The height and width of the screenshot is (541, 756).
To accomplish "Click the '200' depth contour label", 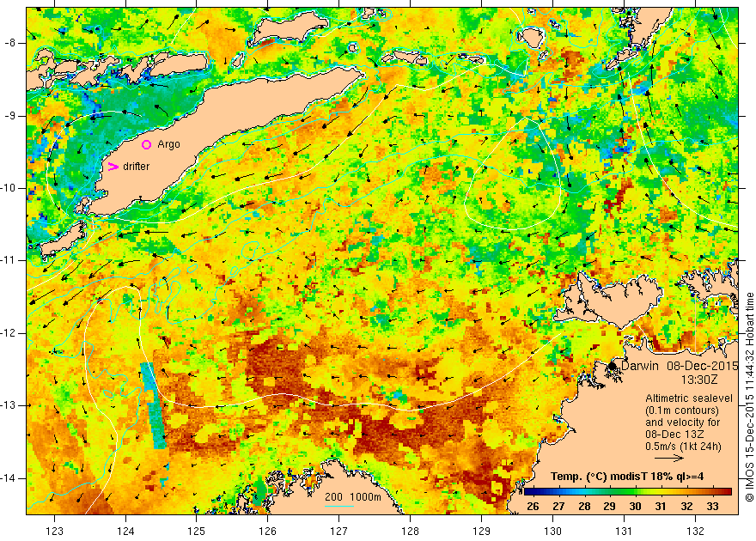I will pyautogui.click(x=333, y=497).
